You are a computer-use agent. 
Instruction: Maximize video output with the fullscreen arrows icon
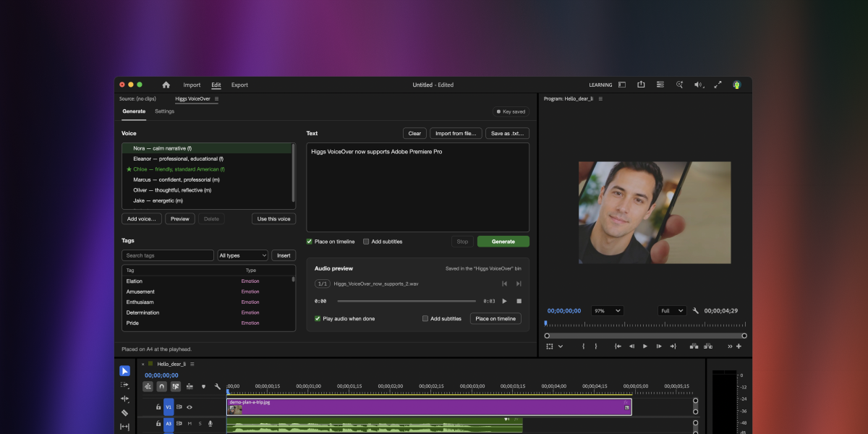[x=718, y=85]
